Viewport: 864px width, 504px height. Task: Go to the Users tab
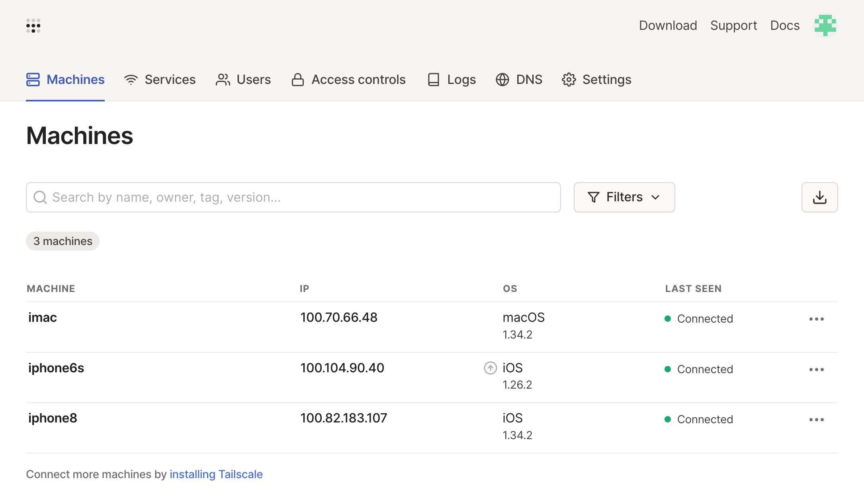[x=243, y=80]
